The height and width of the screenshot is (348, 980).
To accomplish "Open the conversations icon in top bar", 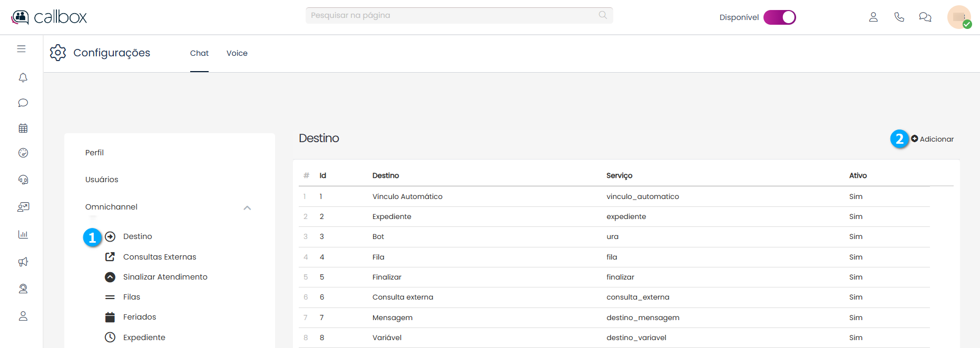I will pos(925,17).
